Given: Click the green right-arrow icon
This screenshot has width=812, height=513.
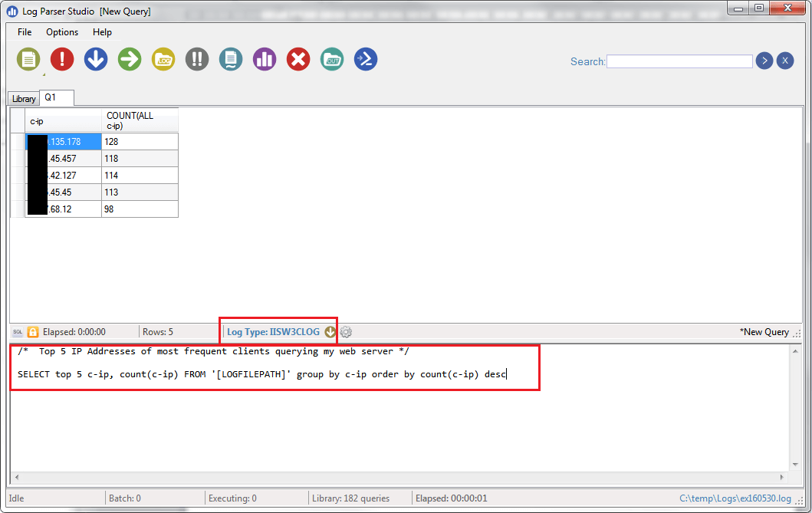Looking at the screenshot, I should tap(130, 60).
